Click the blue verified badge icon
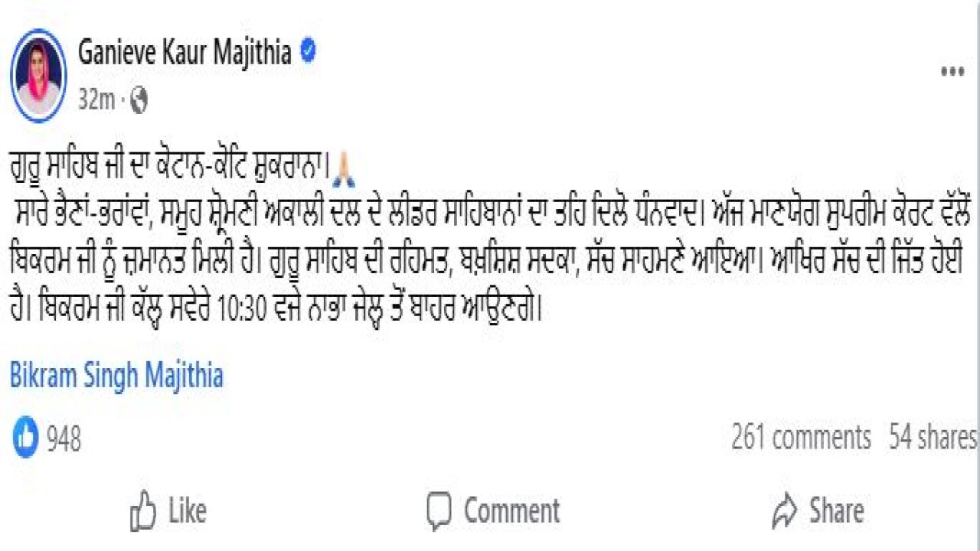Image resolution: width=980 pixels, height=551 pixels. pos(309,52)
